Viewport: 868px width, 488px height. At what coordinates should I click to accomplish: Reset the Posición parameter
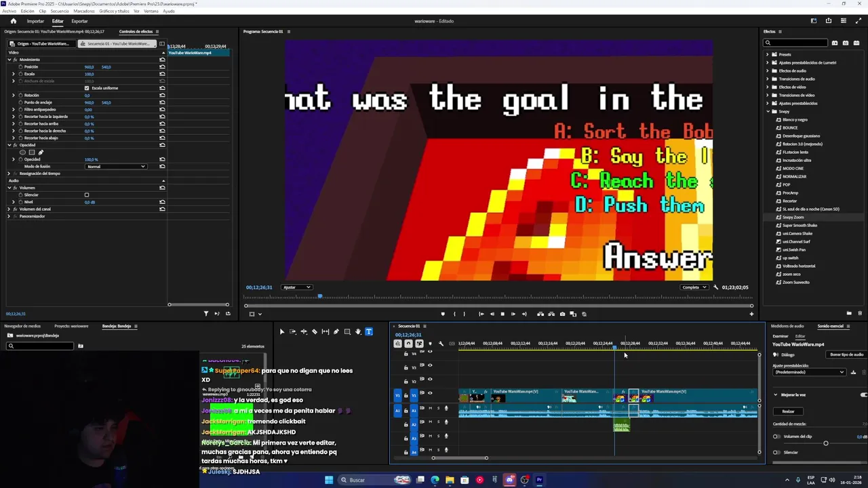[162, 66]
